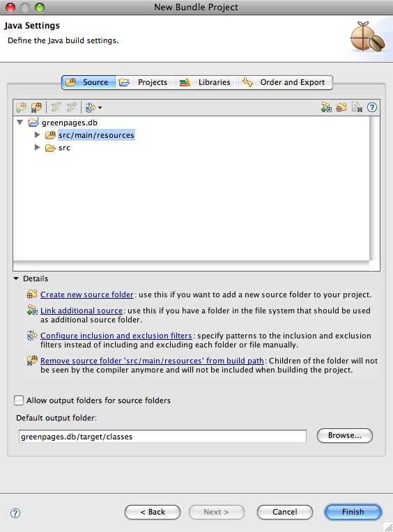Click the remove from build path toolbar icon
Screen dimensions: 393x532
[x=36, y=107]
